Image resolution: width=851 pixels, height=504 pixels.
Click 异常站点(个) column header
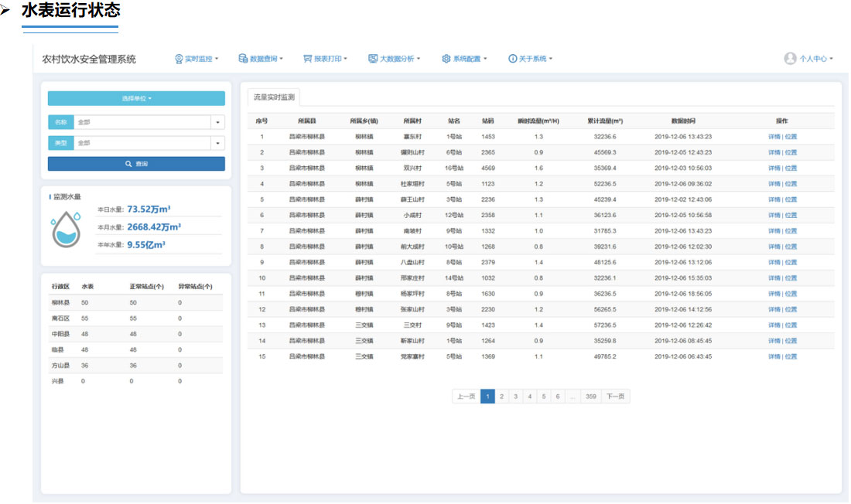point(196,287)
